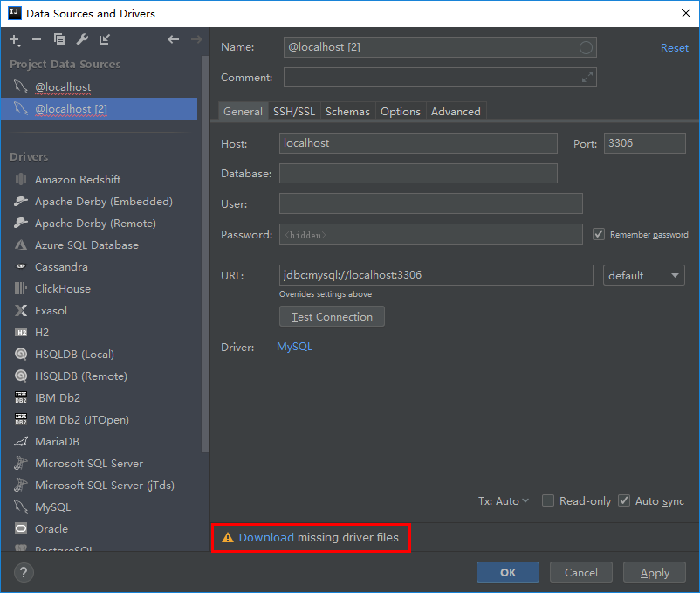Duplicate the current data source

59,40
